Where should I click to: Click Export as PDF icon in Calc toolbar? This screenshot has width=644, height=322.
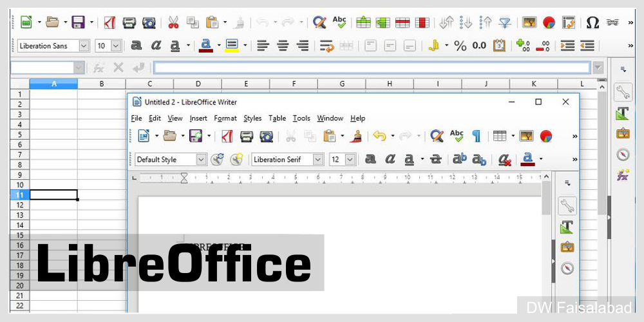pyautogui.click(x=109, y=22)
